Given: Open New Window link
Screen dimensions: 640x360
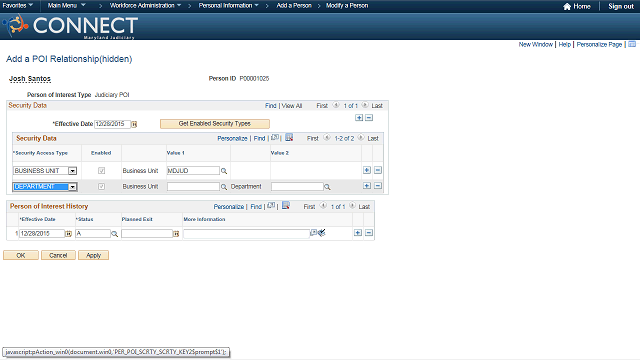Looking at the screenshot, I should point(536,44).
